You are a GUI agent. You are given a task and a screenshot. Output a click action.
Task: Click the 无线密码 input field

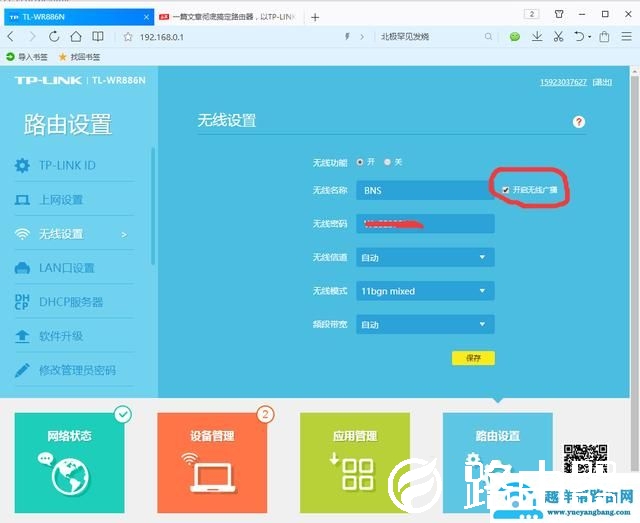coord(425,224)
